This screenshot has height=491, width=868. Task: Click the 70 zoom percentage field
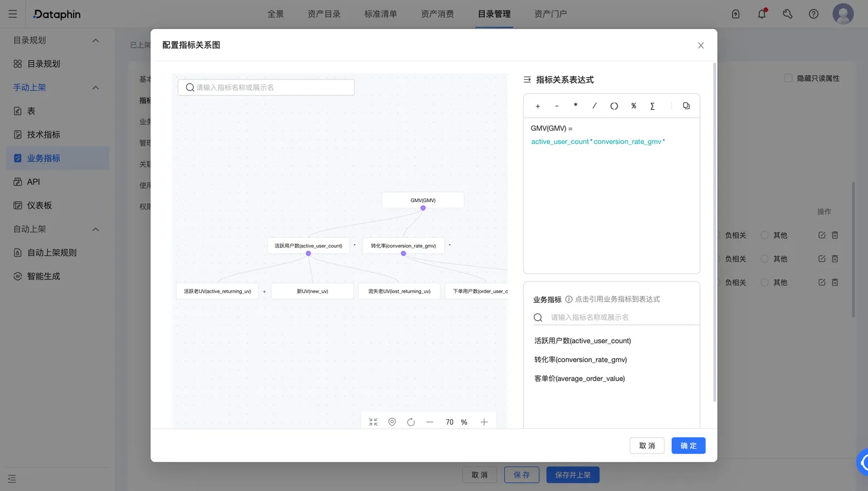pyautogui.click(x=449, y=422)
